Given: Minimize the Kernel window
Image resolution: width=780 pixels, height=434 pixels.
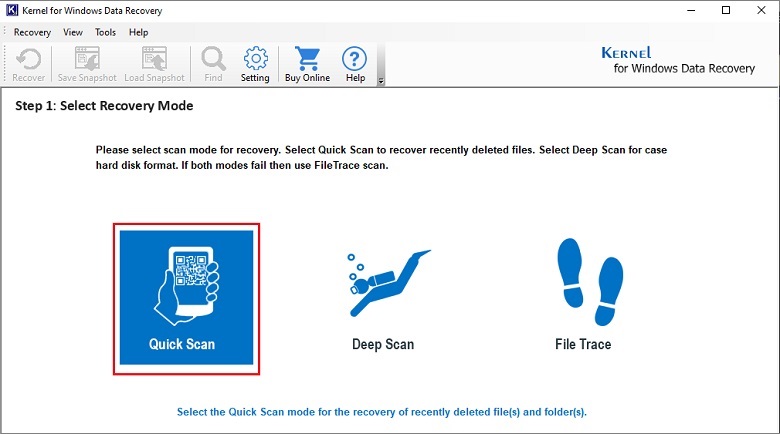Looking at the screenshot, I should pyautogui.click(x=691, y=10).
